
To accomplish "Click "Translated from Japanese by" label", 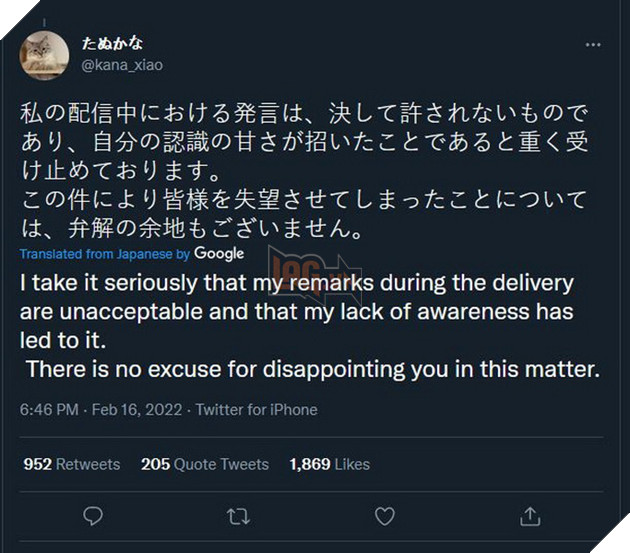I will pyautogui.click(x=104, y=254).
